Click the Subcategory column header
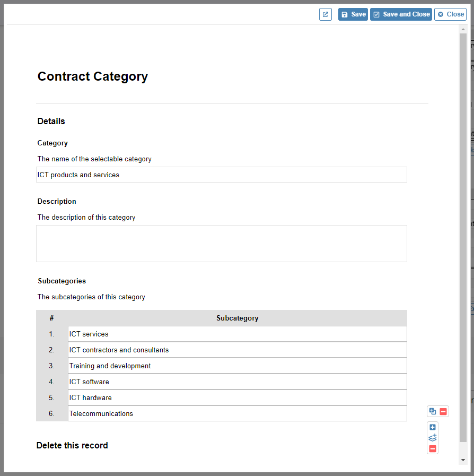Viewport: 474px width, 476px height. [238, 318]
